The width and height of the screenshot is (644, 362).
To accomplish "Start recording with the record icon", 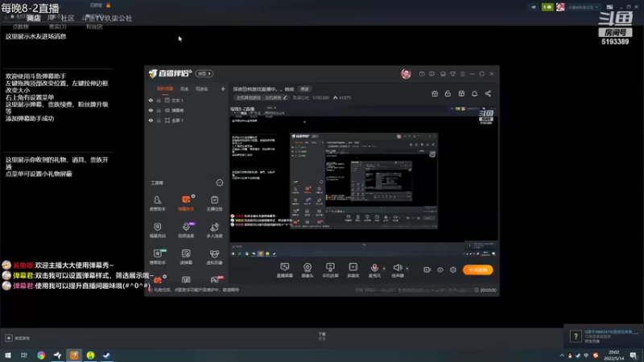I will point(427,269).
